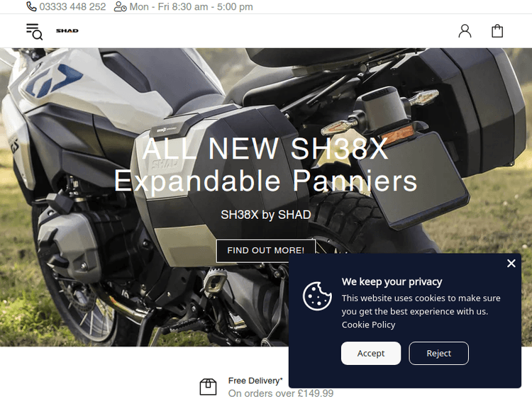Click the SH38X by SHAD subtitle

266,215
